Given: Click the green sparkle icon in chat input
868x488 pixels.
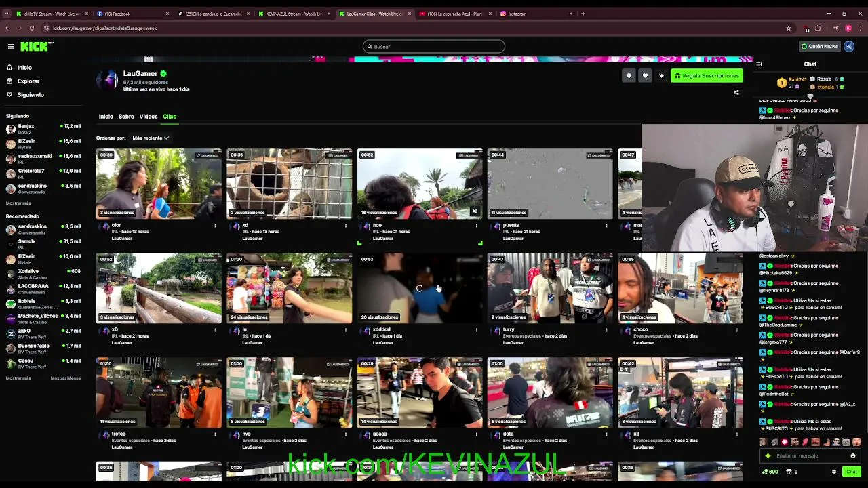Looking at the screenshot, I should coord(768,456).
